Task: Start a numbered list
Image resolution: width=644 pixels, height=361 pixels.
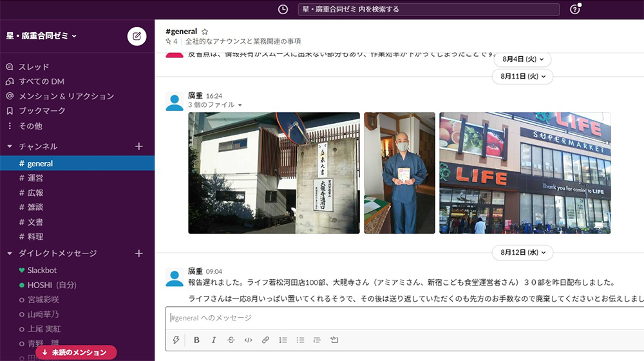Action: [283, 340]
